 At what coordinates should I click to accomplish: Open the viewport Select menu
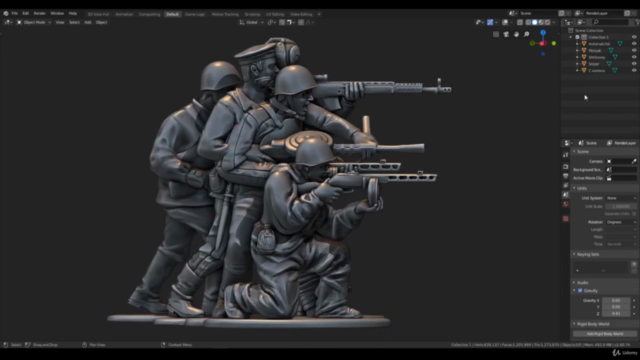pyautogui.click(x=74, y=22)
